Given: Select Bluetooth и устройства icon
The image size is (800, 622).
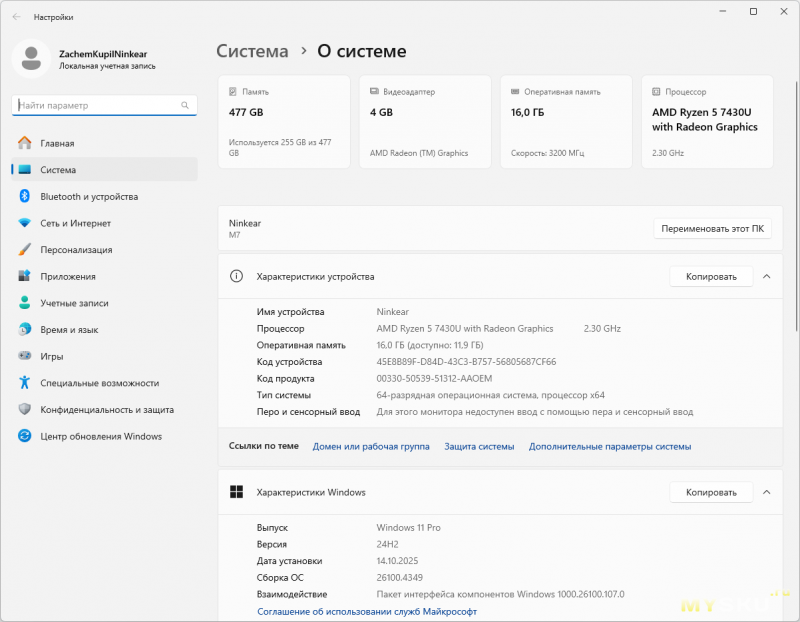Looking at the screenshot, I should coord(24,197).
